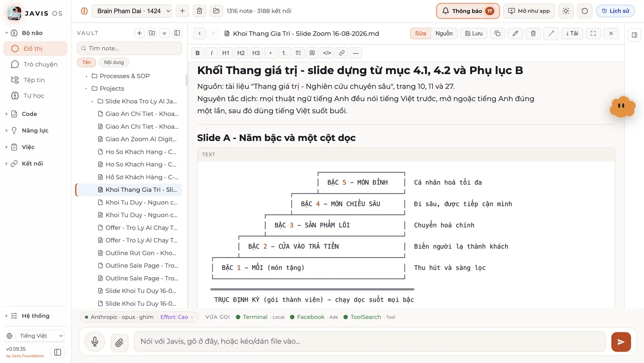The width and height of the screenshot is (644, 363).
Task: Click the Thông báo notifications button
Action: coord(468,11)
